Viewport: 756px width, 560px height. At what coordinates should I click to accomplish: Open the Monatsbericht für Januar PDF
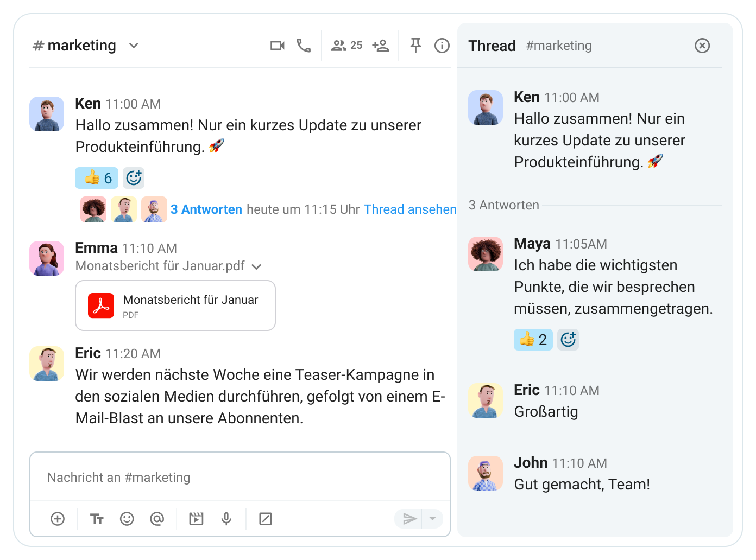tap(175, 306)
